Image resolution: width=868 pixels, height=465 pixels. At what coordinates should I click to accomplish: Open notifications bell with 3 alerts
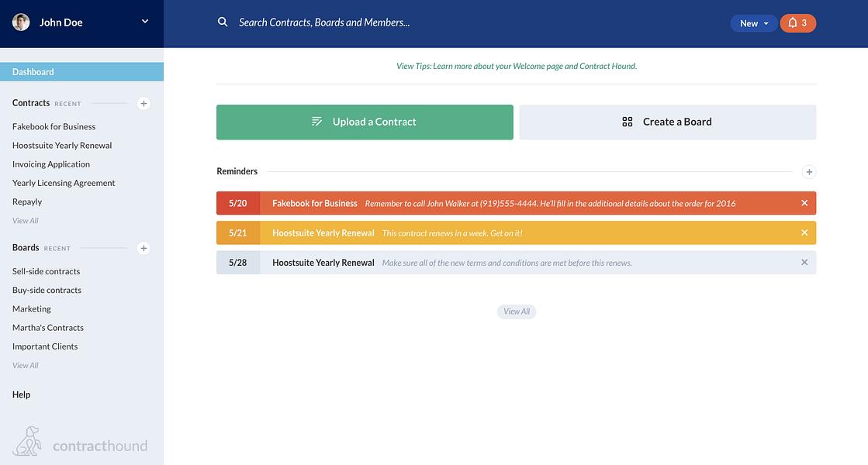coord(797,23)
